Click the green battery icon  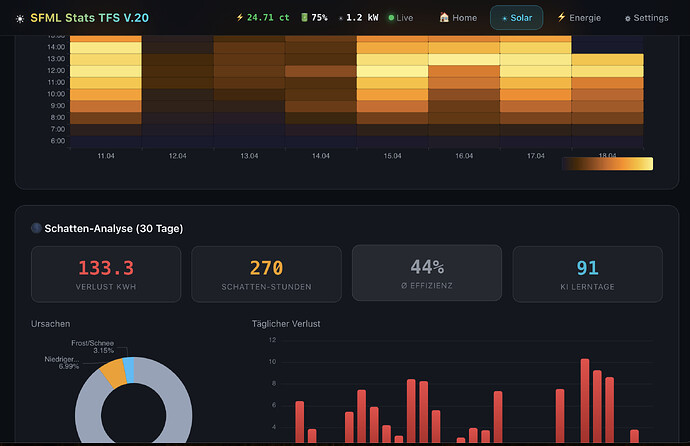tap(304, 18)
